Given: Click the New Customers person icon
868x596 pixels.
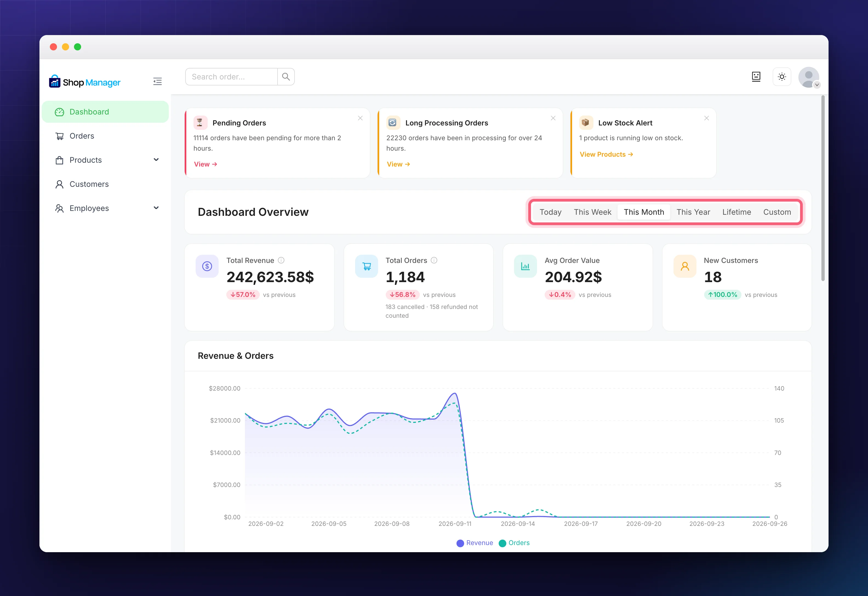Looking at the screenshot, I should (x=685, y=266).
